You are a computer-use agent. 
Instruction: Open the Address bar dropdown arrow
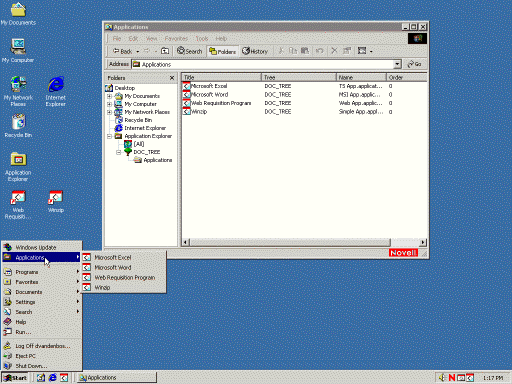tap(397, 64)
